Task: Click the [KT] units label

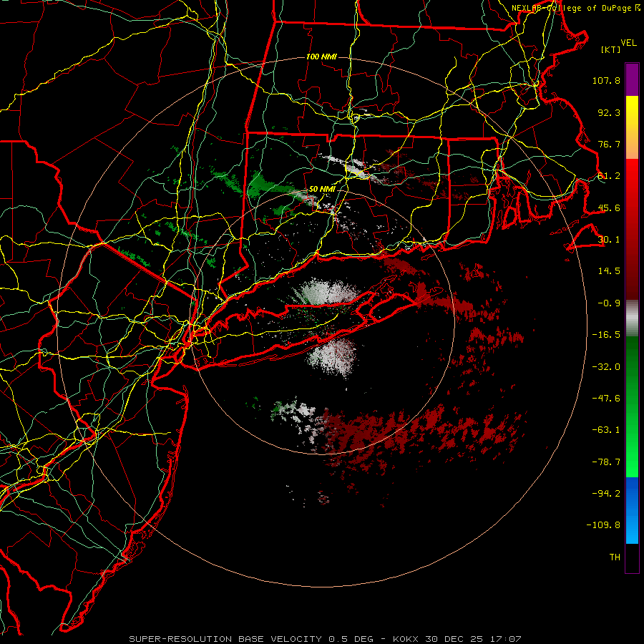Action: point(611,49)
